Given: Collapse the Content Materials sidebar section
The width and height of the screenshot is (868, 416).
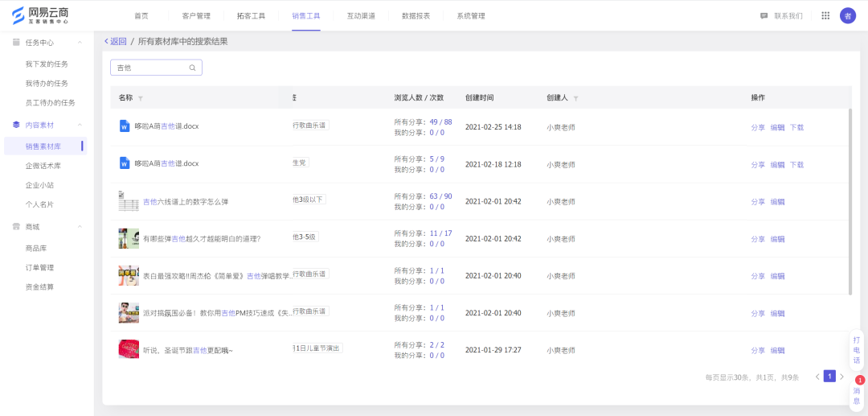Looking at the screenshot, I should click(x=80, y=126).
